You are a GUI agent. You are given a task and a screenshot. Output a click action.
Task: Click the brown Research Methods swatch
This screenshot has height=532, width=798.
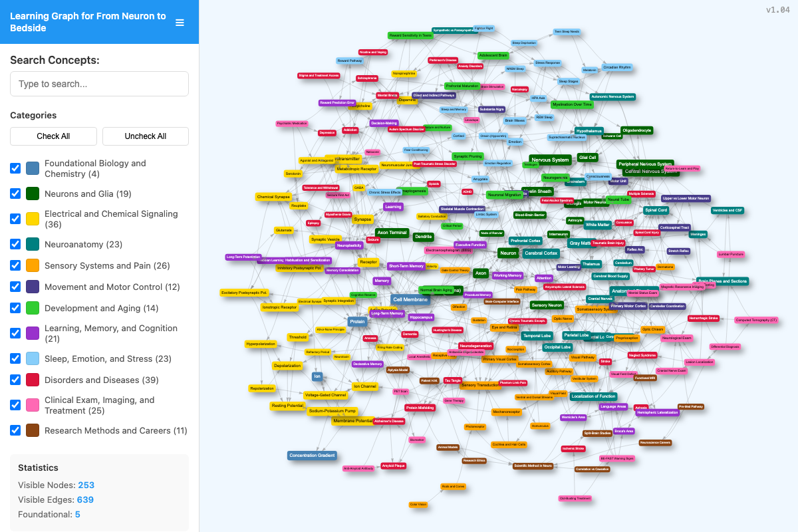point(33,430)
